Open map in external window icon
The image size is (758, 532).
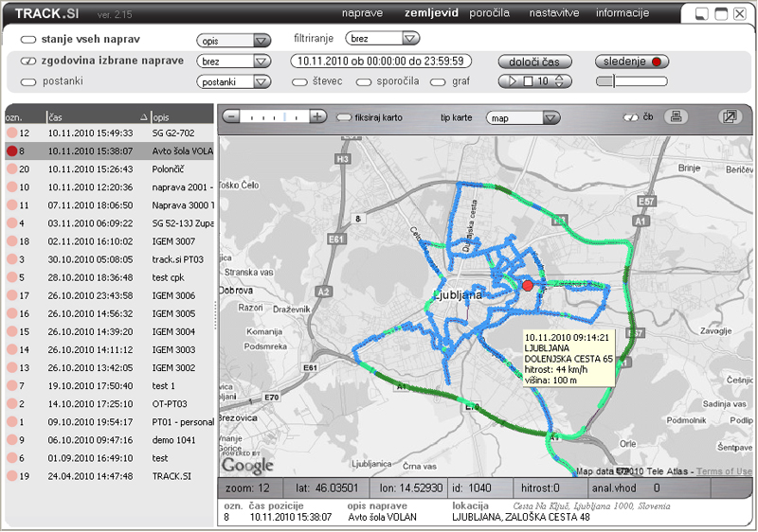pos(729,116)
